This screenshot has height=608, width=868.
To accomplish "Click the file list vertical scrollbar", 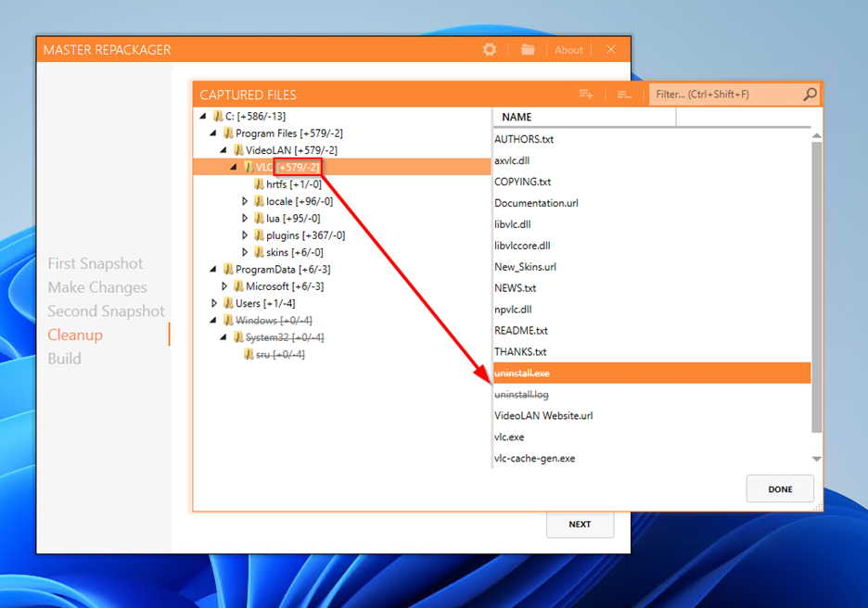I will [816, 287].
